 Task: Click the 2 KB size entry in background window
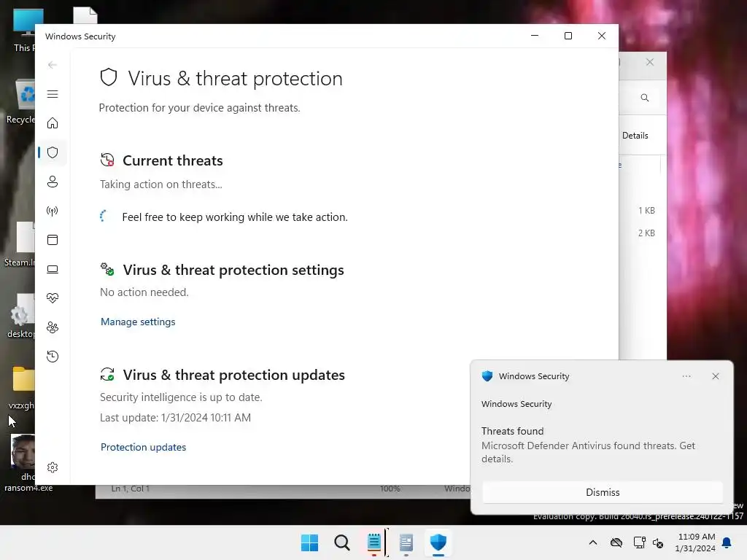(646, 233)
